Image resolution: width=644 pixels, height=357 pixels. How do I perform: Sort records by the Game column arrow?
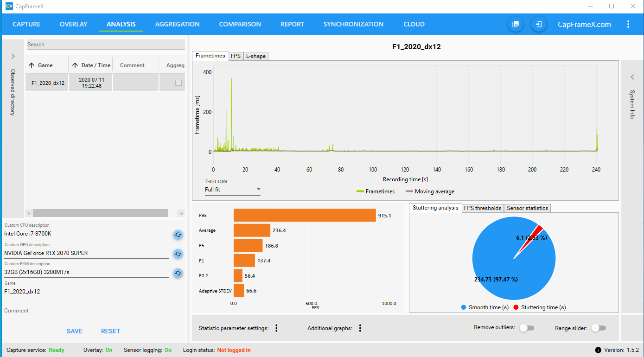tap(32, 65)
